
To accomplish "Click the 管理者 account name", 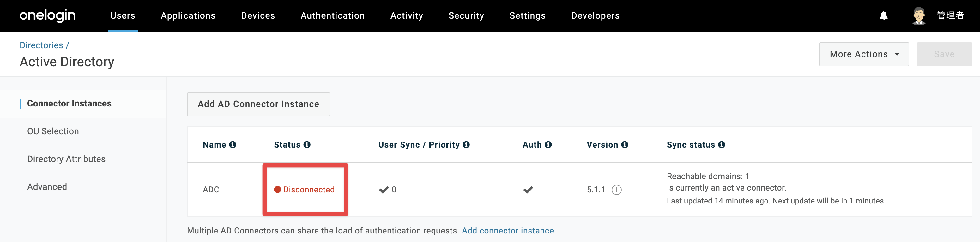I will click(950, 15).
